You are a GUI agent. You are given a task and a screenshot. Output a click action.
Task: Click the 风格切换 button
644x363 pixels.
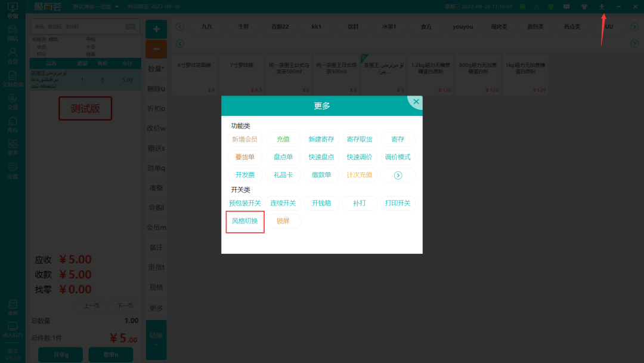click(x=245, y=221)
